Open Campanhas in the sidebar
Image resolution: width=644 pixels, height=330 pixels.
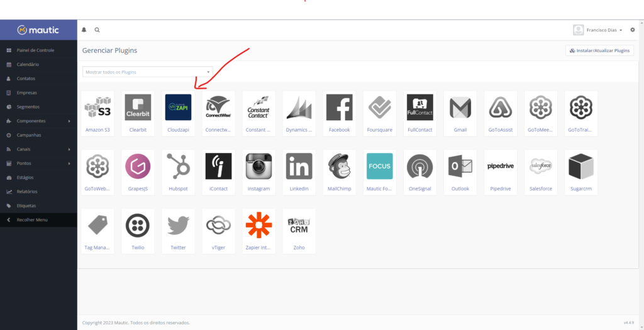pos(38,135)
